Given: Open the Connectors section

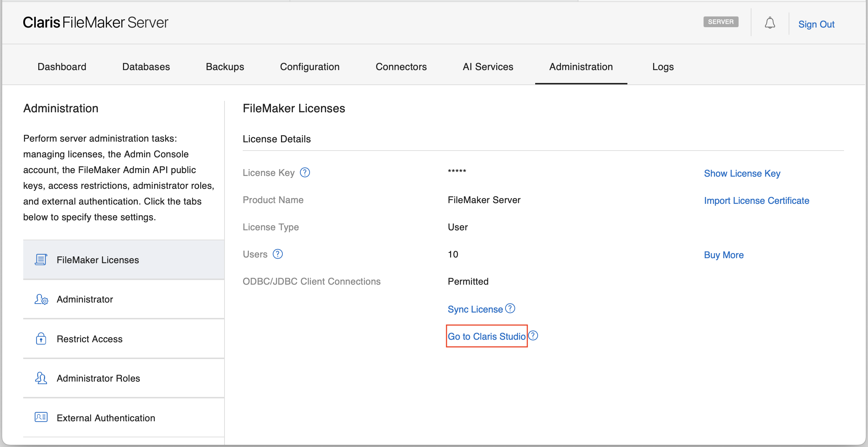Looking at the screenshot, I should point(401,67).
